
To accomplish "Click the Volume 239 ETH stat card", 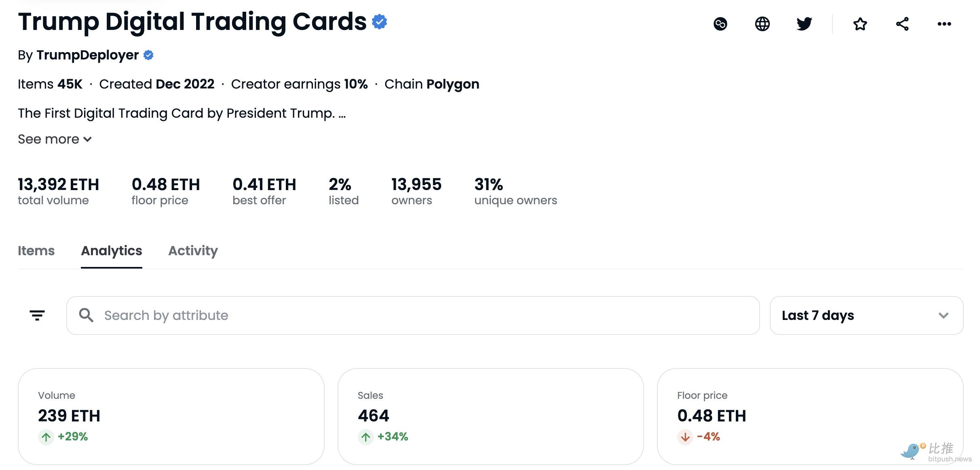I will (x=171, y=416).
